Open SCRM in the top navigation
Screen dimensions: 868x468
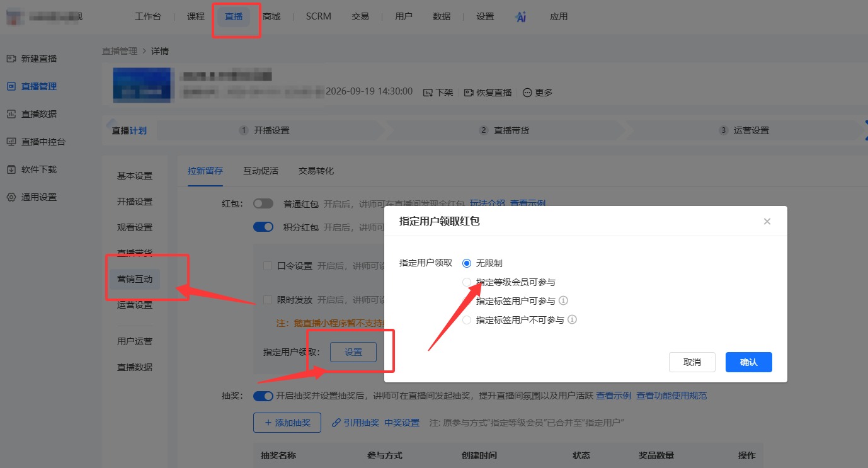coord(319,17)
